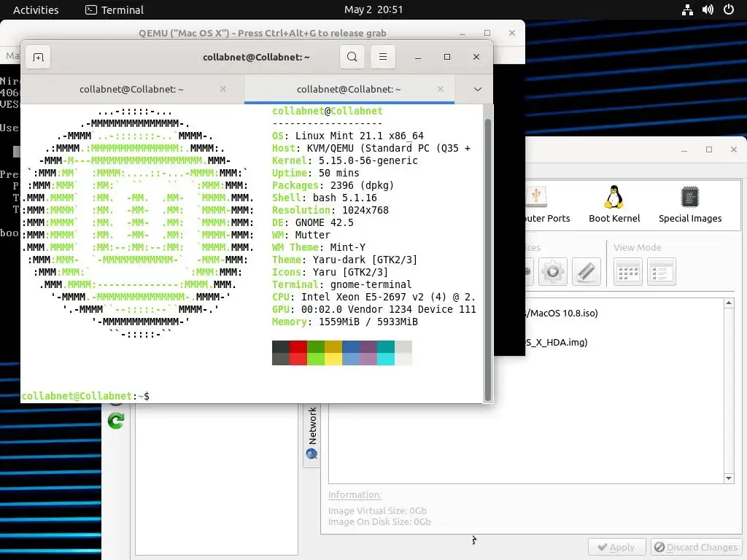Close the terminal window
This screenshot has height=560, width=747.
coord(476,57)
